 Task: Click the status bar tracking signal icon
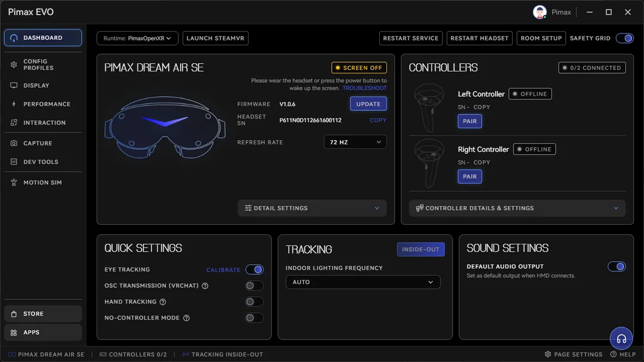[185, 354]
